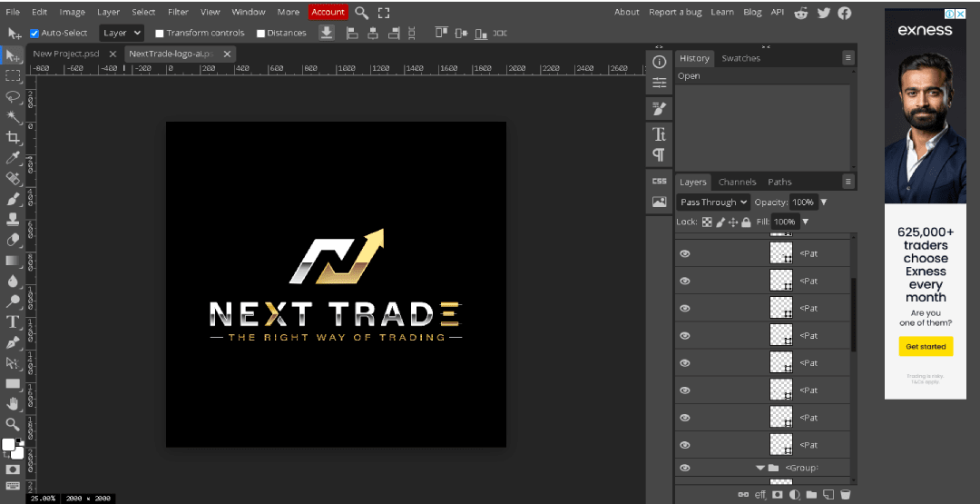Select the Rectangle shape tool
Image resolution: width=980 pixels, height=504 pixels.
click(13, 384)
